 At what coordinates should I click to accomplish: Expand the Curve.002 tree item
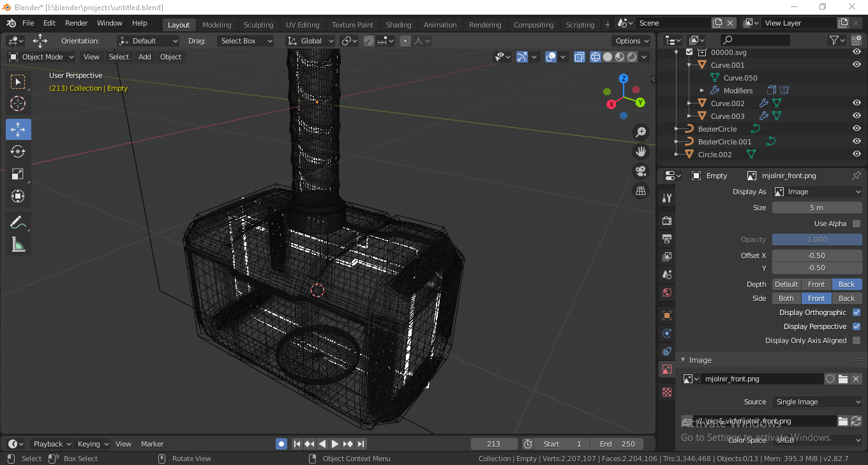click(x=689, y=103)
